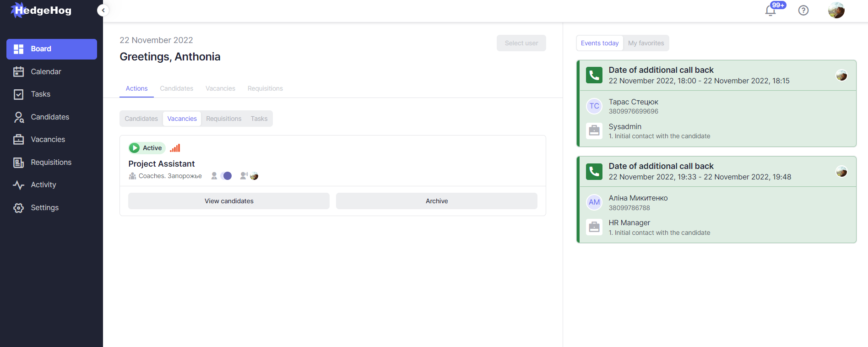Open Settings from the sidebar
868x347 pixels.
tap(44, 208)
